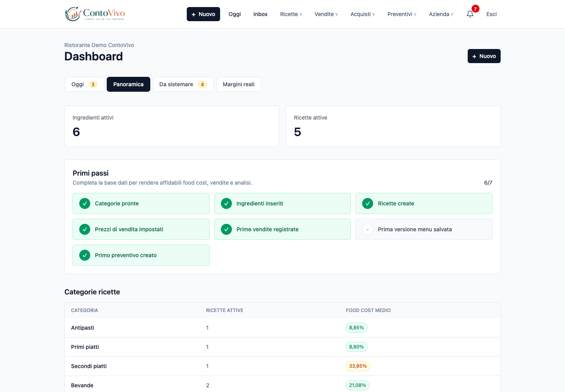565x392 pixels.
Task: Click the 4 badge on Da sistemare
Action: point(202,84)
